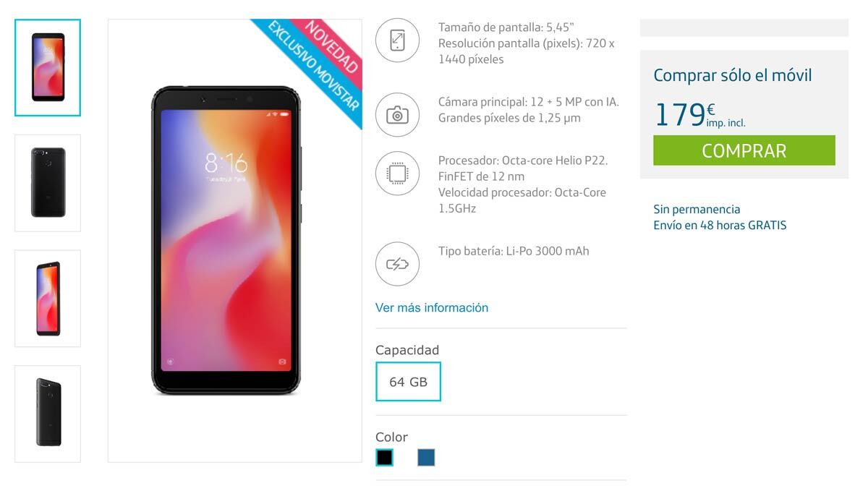The image size is (868, 491).
Task: Click the Sin permanencia text
Action: pyautogui.click(x=697, y=209)
